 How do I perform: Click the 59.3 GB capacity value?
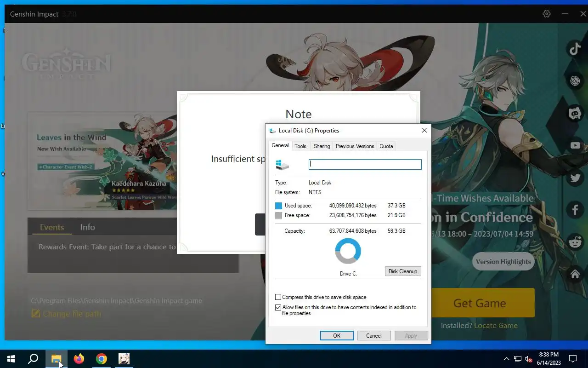[396, 231]
